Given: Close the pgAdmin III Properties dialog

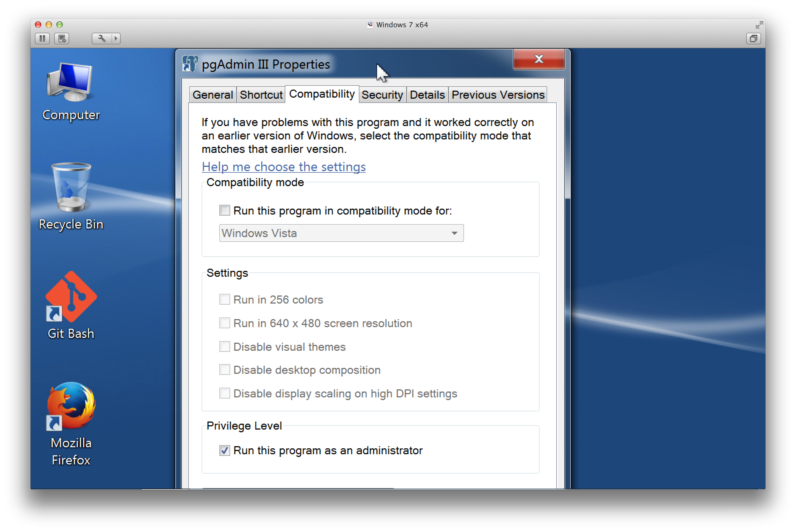Looking at the screenshot, I should click(x=539, y=59).
